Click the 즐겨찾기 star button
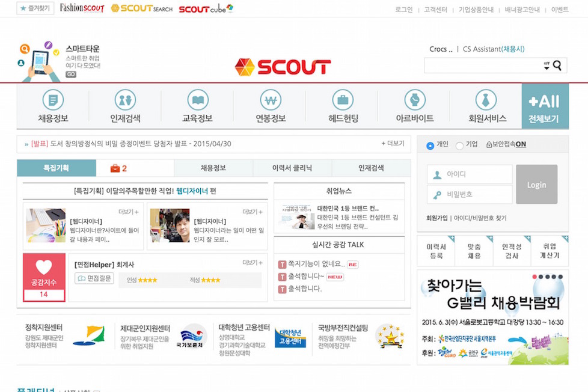 tap(35, 8)
